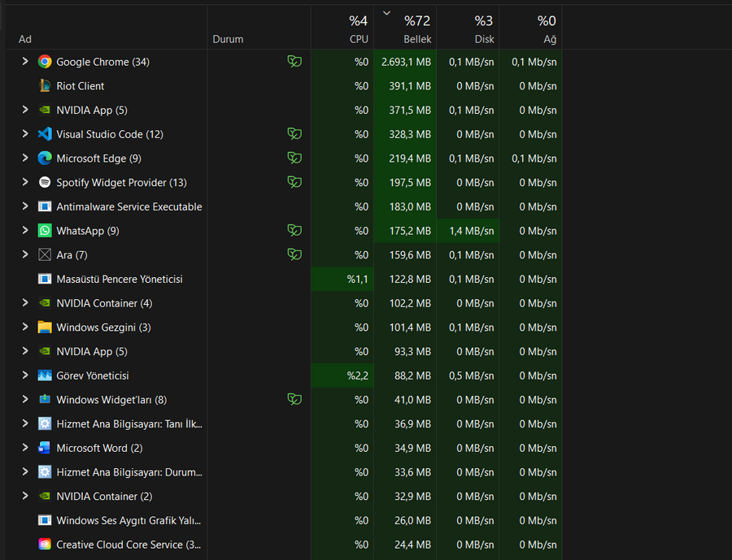Select the Windows Widget'ları (8) row name

click(111, 400)
